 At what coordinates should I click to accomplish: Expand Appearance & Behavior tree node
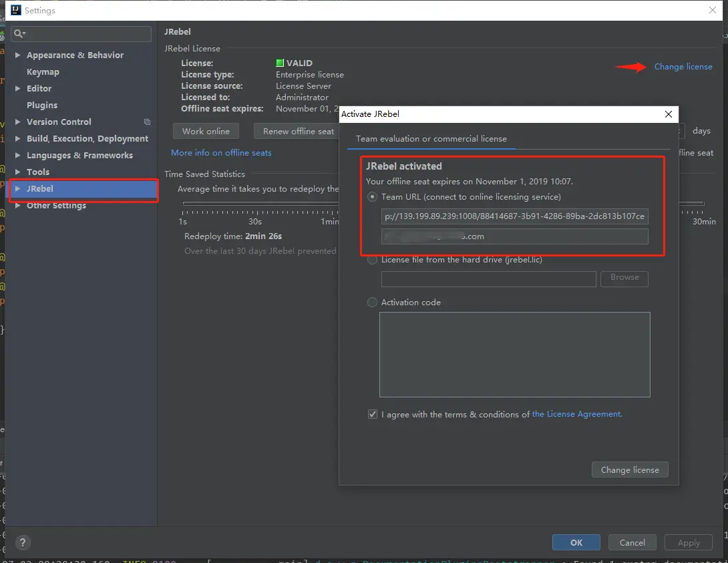point(17,55)
